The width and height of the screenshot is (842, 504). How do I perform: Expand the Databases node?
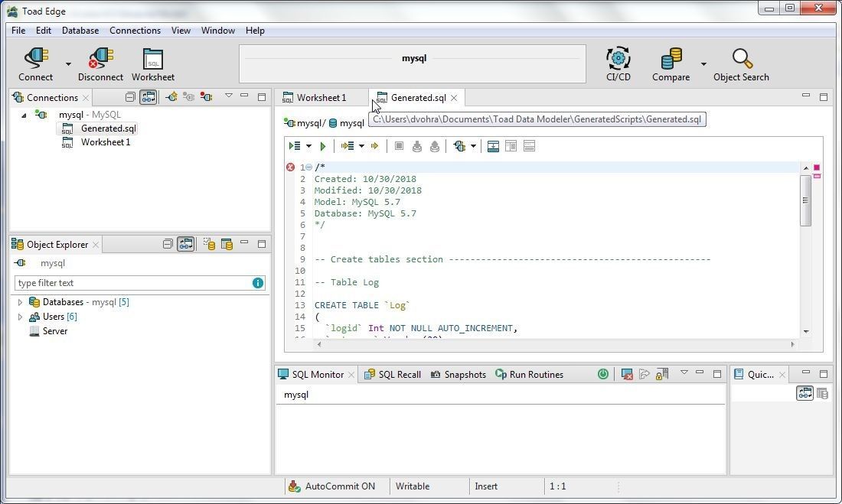pyautogui.click(x=20, y=302)
